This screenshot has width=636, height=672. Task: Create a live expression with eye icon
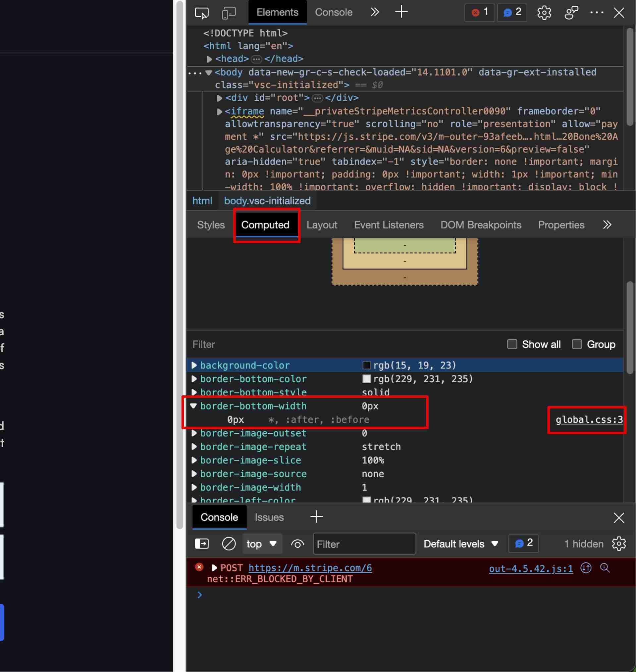297,544
